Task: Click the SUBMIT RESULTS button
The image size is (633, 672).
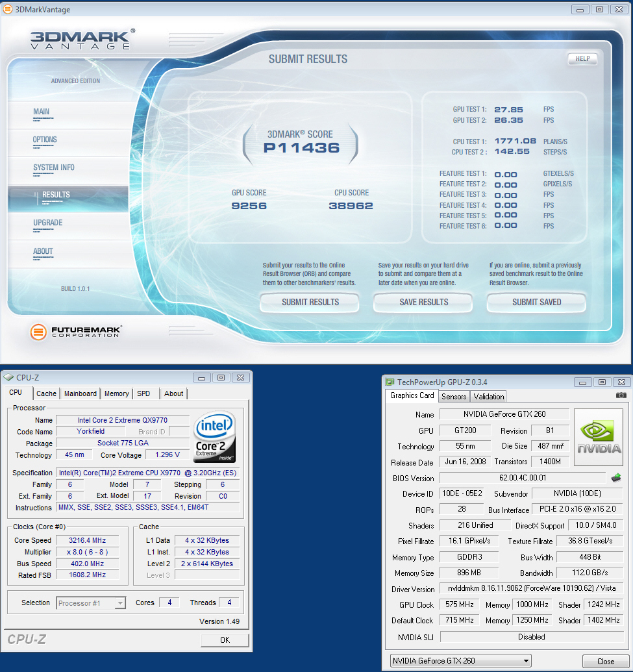Action: 310,302
